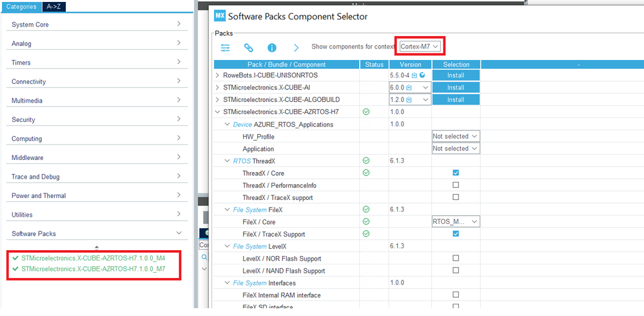The width and height of the screenshot is (644, 316).
Task: Open X-CUBE-AI version 6.0.0 dropdown
Action: (x=410, y=88)
